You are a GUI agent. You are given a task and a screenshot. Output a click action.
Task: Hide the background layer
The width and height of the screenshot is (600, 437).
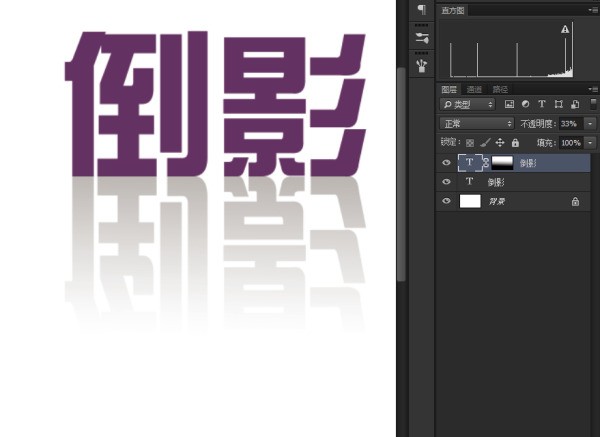[446, 201]
